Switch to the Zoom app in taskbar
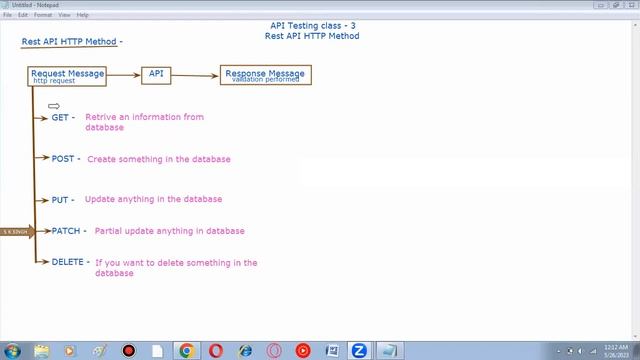Viewport: 640px width, 360px height. point(359,351)
